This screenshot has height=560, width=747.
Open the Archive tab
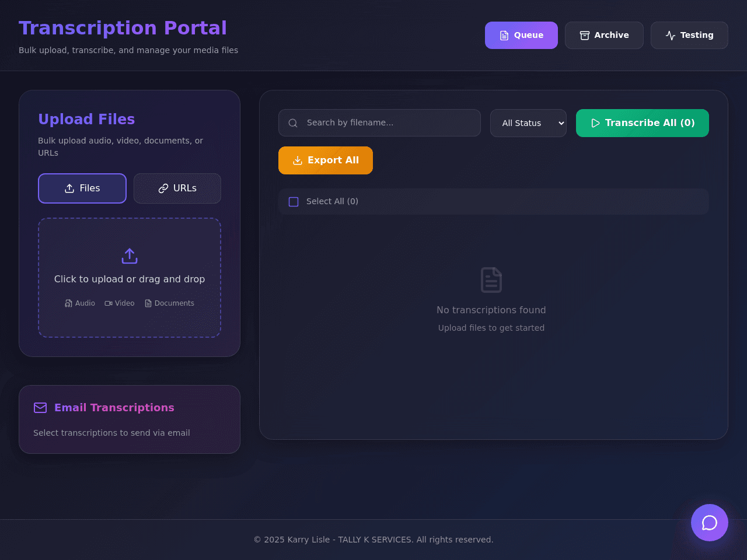(604, 35)
